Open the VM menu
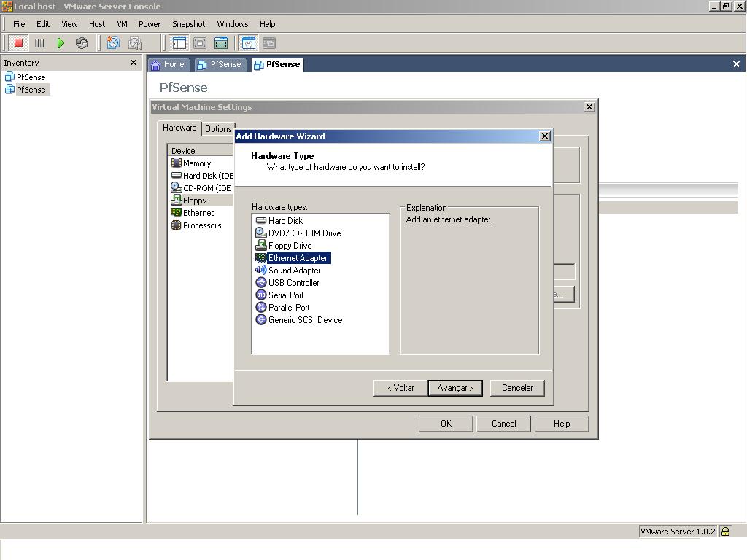The image size is (747, 560). pyautogui.click(x=122, y=24)
